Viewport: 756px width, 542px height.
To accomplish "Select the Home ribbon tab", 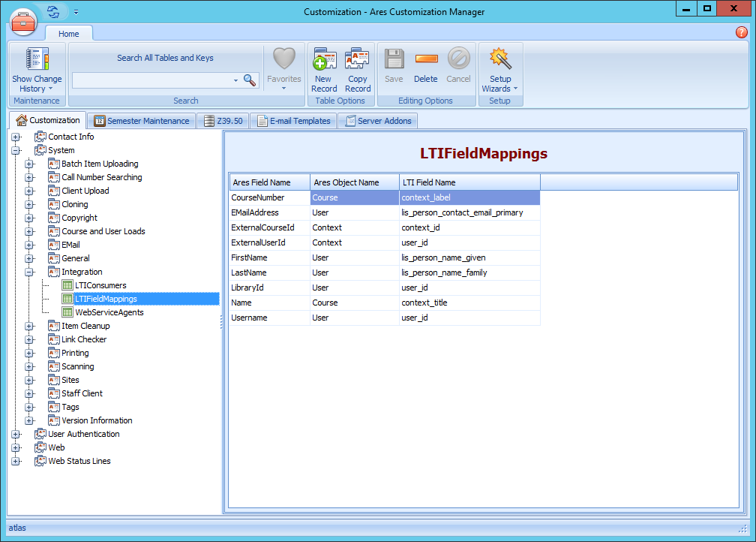I will [69, 34].
